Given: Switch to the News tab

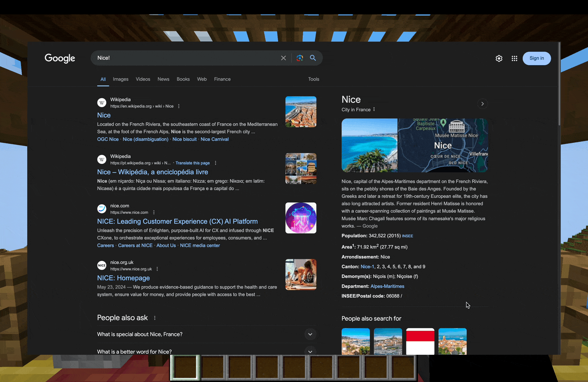Looking at the screenshot, I should coord(163,79).
